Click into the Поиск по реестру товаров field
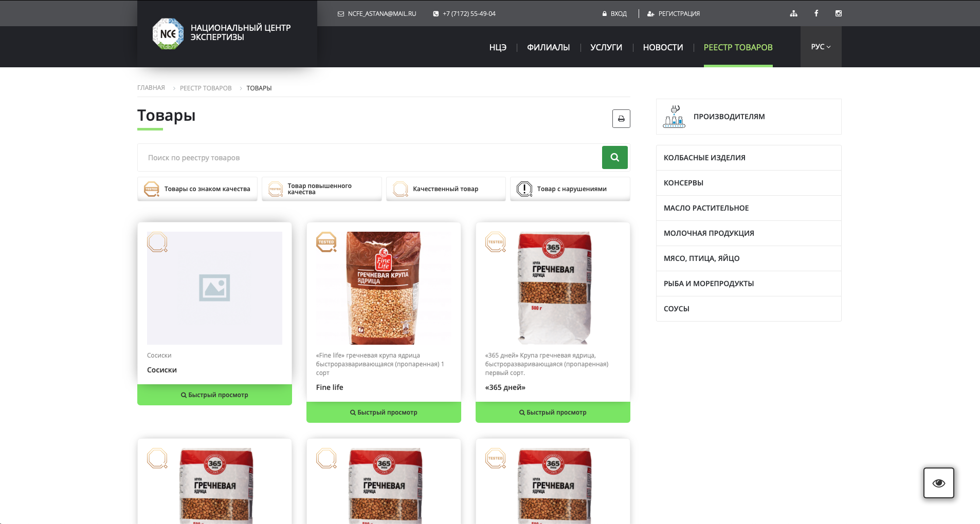Viewport: 980px width, 524px height. pyautogui.click(x=370, y=158)
